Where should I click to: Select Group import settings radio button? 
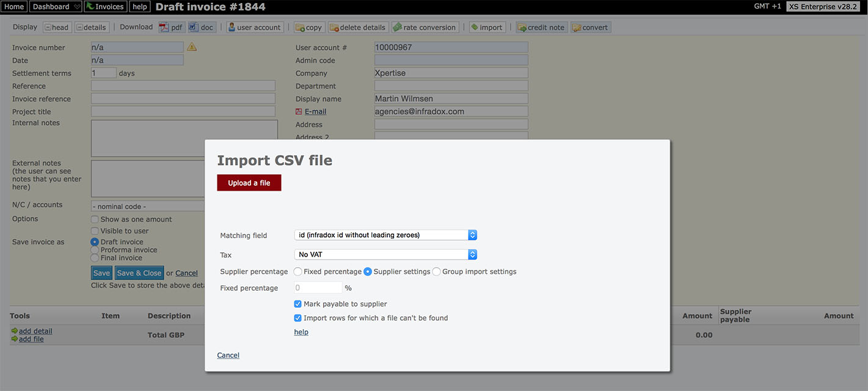click(x=437, y=272)
